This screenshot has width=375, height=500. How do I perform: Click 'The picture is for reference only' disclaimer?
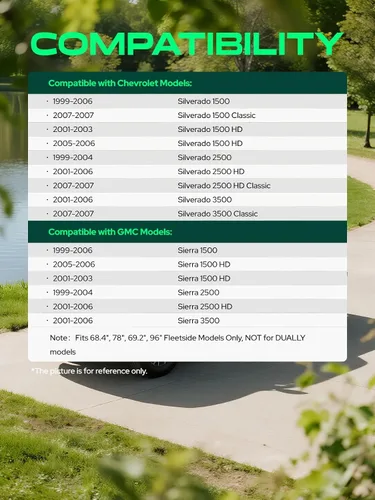click(x=89, y=371)
